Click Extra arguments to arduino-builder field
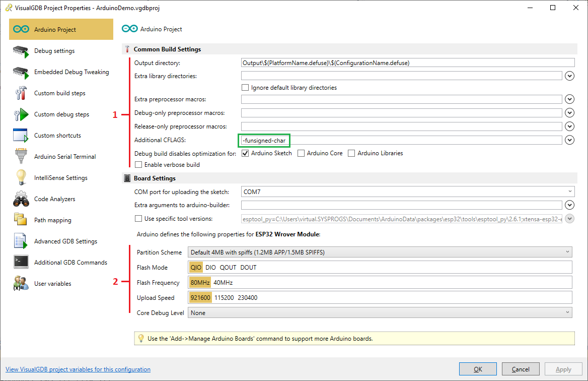 pyautogui.click(x=402, y=205)
